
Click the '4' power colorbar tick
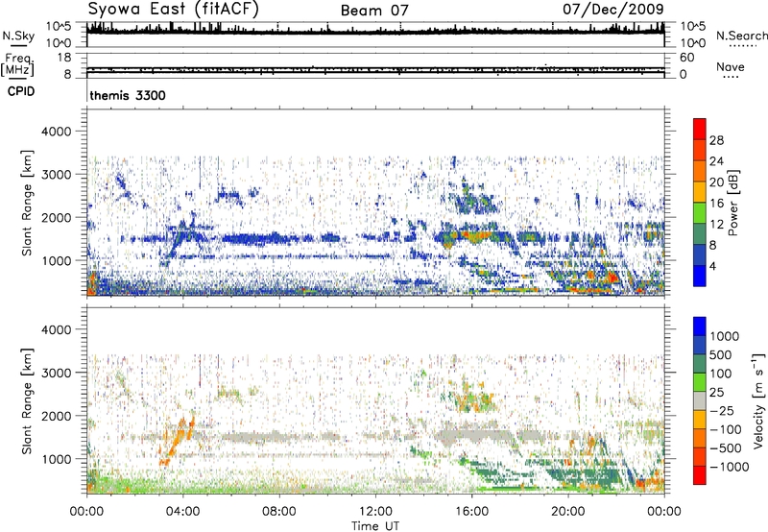coord(712,266)
